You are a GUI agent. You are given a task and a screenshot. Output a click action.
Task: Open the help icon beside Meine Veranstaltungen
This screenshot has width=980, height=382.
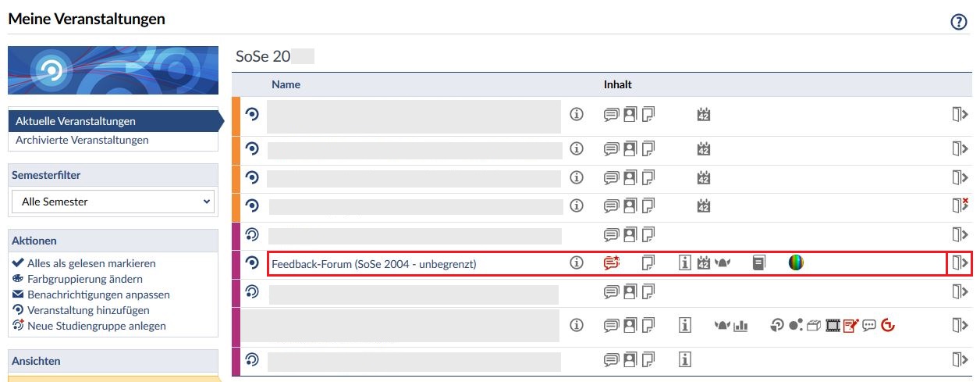pos(959,22)
